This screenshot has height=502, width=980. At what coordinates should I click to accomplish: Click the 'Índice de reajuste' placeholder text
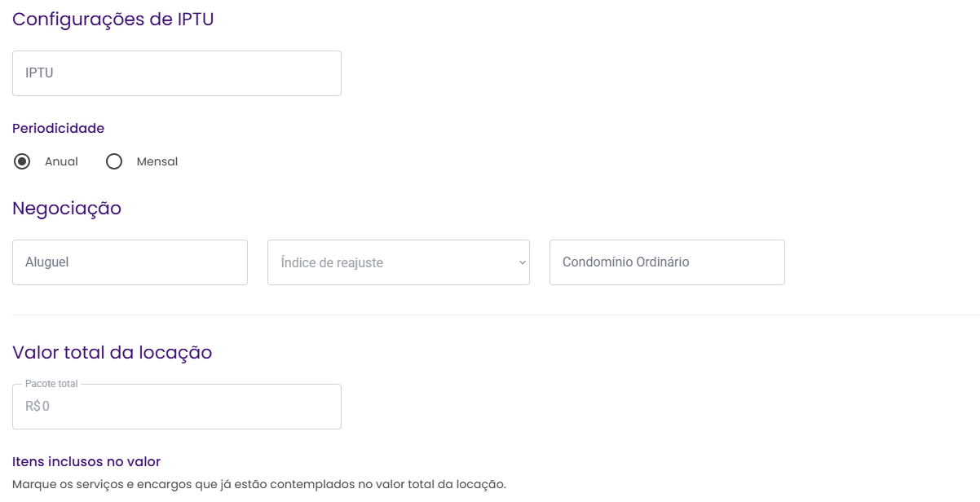tap(332, 263)
